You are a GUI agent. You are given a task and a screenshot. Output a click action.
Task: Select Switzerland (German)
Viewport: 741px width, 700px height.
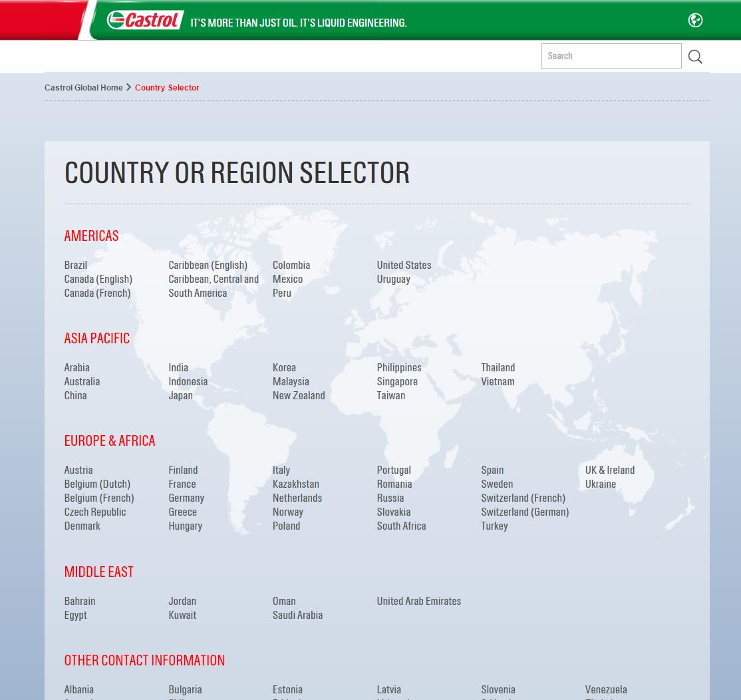[525, 512]
